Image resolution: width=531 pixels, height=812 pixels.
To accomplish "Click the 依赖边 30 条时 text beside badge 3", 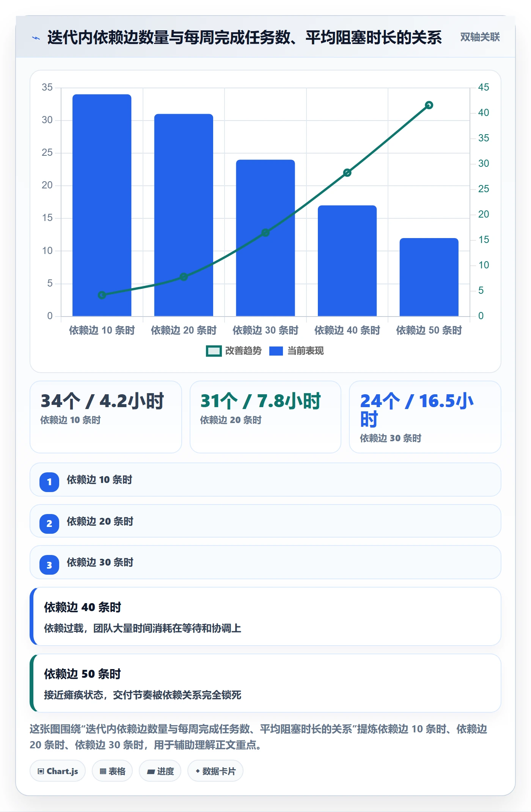I will [x=100, y=563].
